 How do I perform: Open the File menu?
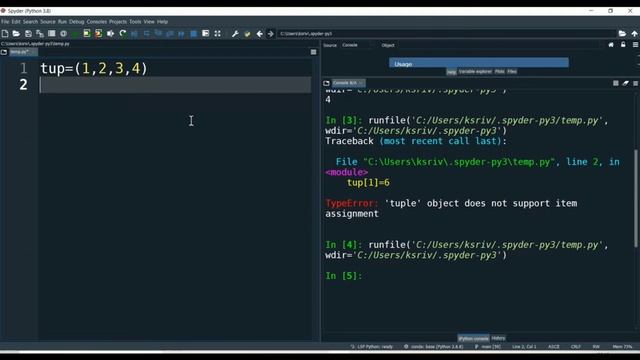point(5,22)
